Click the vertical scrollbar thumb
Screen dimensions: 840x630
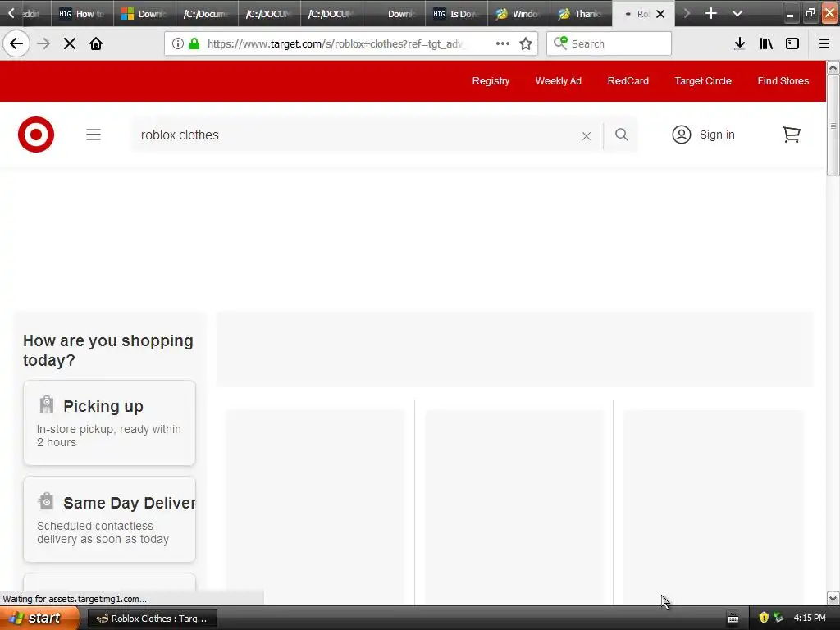pyautogui.click(x=833, y=126)
